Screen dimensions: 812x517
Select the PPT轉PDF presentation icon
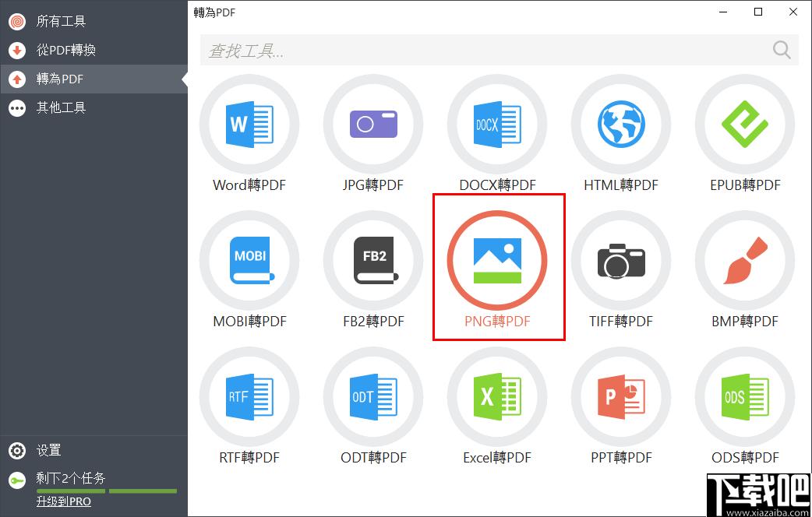[621, 397]
